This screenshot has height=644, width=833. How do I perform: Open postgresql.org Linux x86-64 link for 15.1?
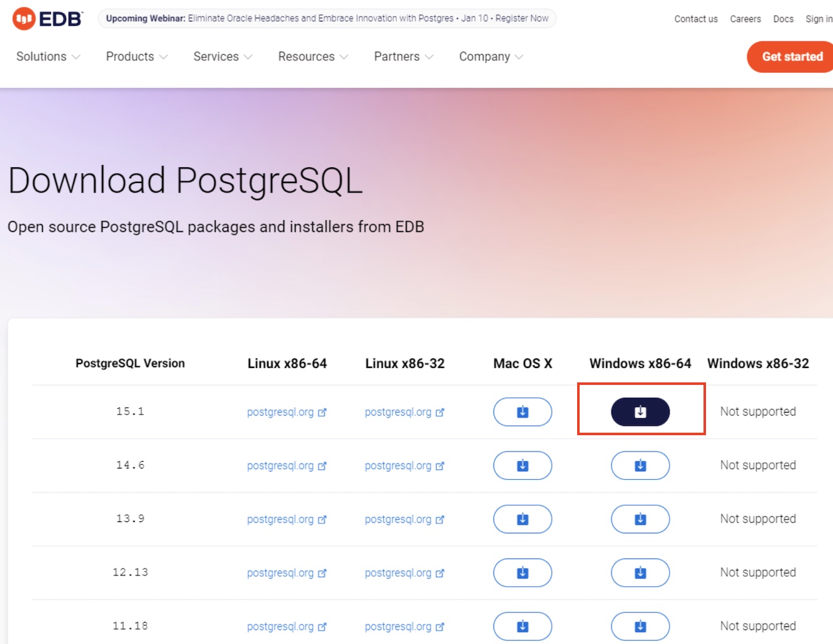tap(287, 412)
